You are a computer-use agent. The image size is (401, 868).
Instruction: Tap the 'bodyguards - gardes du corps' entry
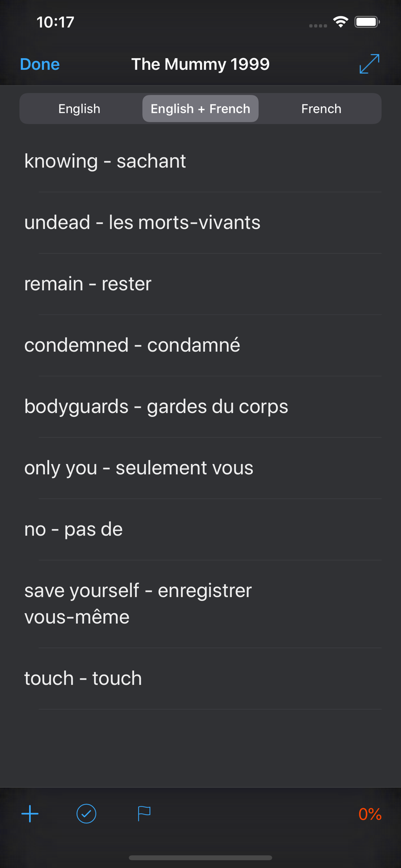point(200,407)
